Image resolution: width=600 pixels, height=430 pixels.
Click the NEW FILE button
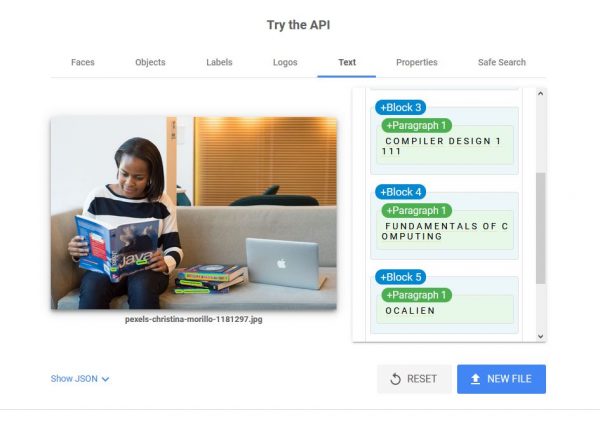click(501, 379)
